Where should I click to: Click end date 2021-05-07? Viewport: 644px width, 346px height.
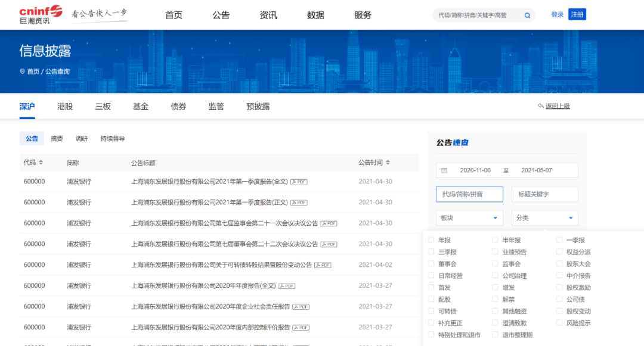coord(537,170)
